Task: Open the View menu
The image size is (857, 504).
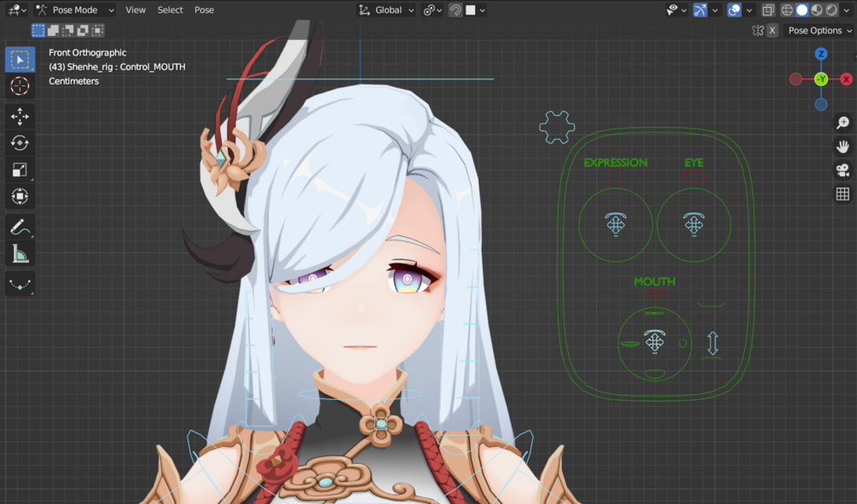Action: pos(136,10)
